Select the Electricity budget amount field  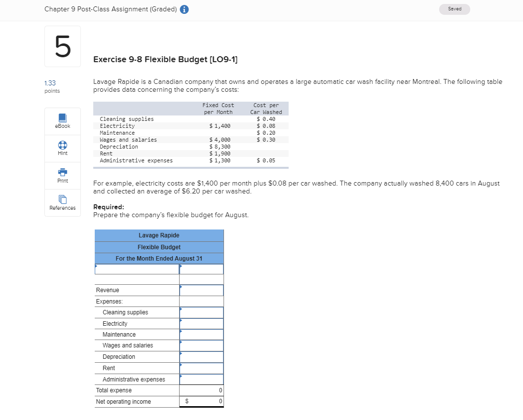coord(201,324)
